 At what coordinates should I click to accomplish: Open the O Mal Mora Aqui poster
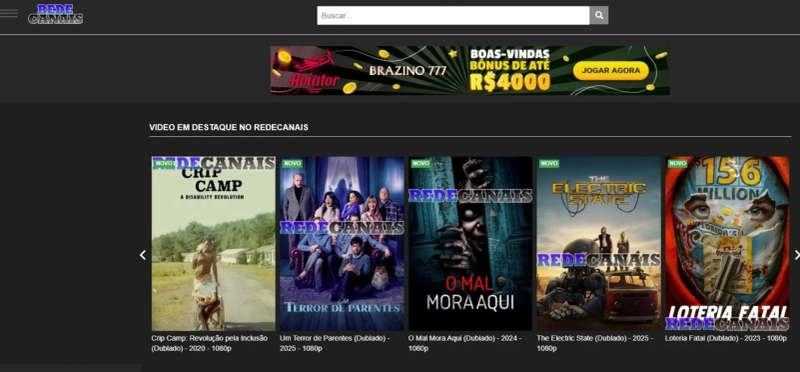[x=470, y=243]
